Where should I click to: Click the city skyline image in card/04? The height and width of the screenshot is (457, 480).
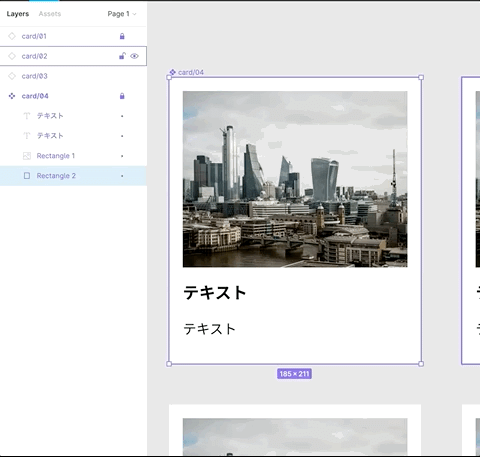pos(295,179)
